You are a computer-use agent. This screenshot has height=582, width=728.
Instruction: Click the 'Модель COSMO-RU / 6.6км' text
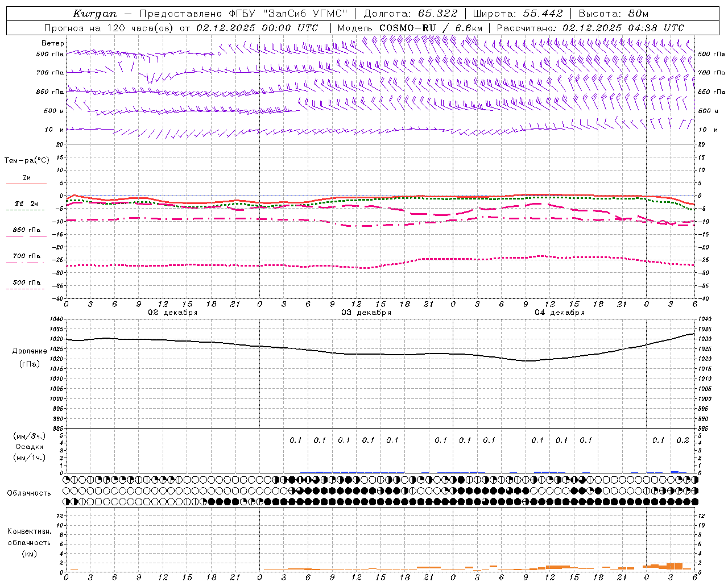pyautogui.click(x=409, y=28)
